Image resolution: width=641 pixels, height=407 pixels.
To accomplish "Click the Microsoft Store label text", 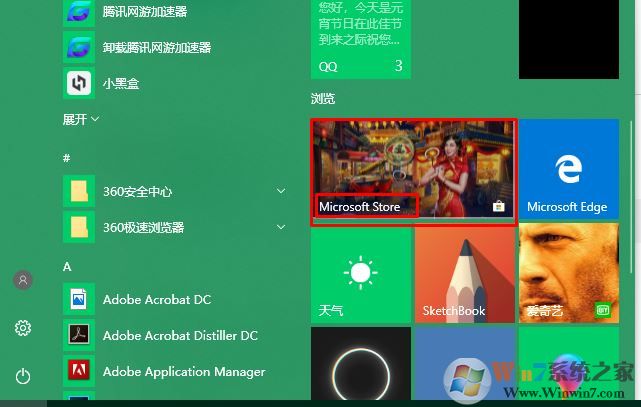I will [x=360, y=207].
